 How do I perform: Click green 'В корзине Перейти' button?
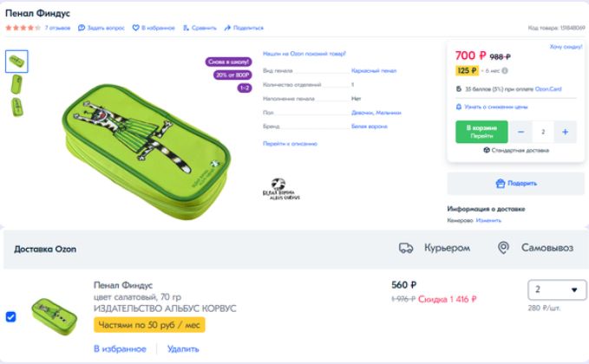click(481, 132)
